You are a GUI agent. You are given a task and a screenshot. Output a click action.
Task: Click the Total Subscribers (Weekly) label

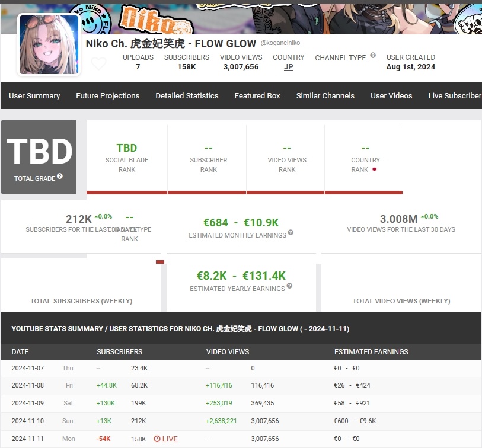[x=81, y=301]
